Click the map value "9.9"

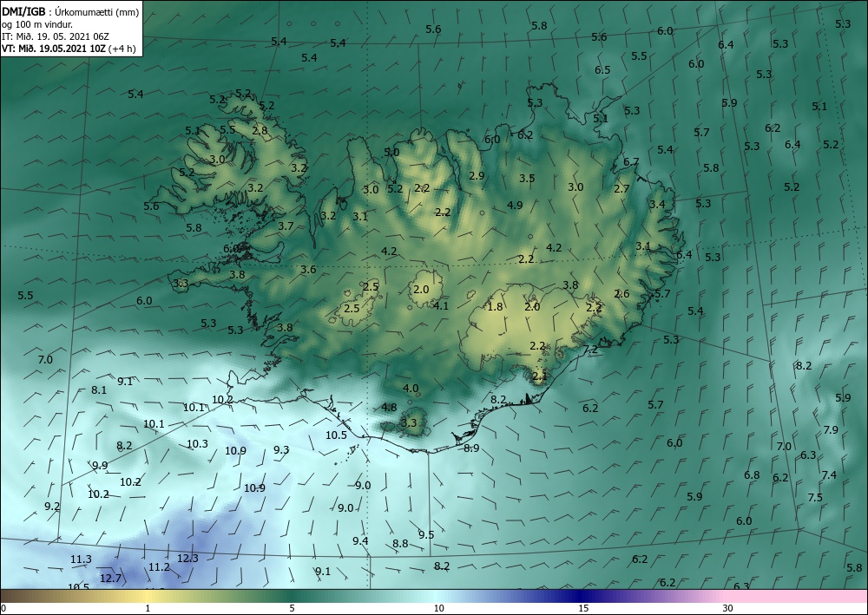100,466
